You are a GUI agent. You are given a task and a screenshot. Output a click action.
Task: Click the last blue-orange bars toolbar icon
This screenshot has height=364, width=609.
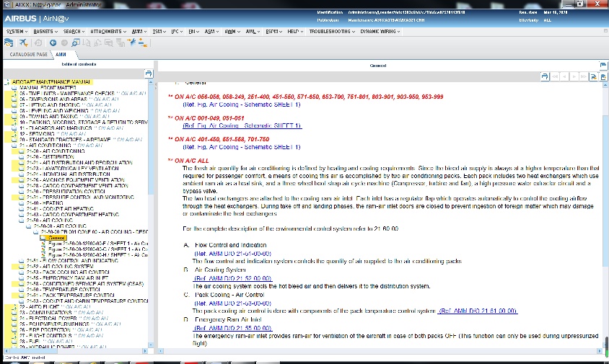pos(143,43)
